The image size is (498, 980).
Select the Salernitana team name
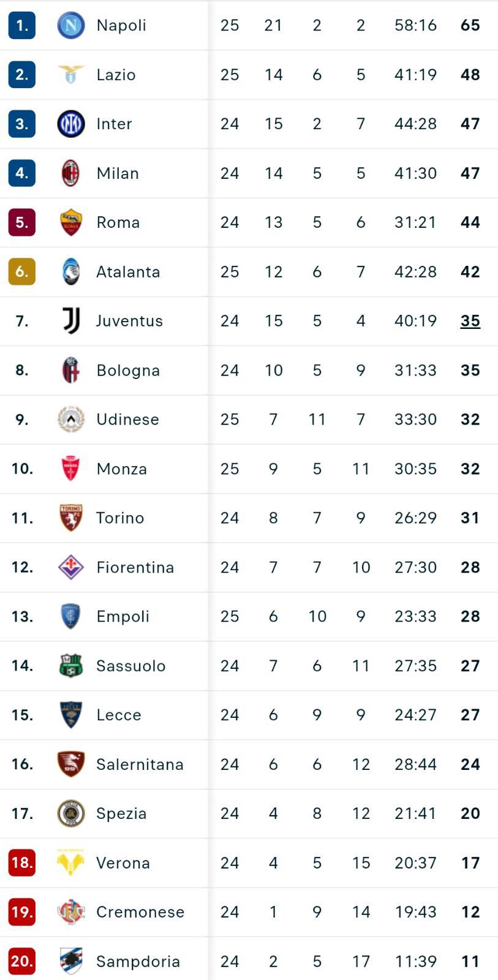coord(140,764)
